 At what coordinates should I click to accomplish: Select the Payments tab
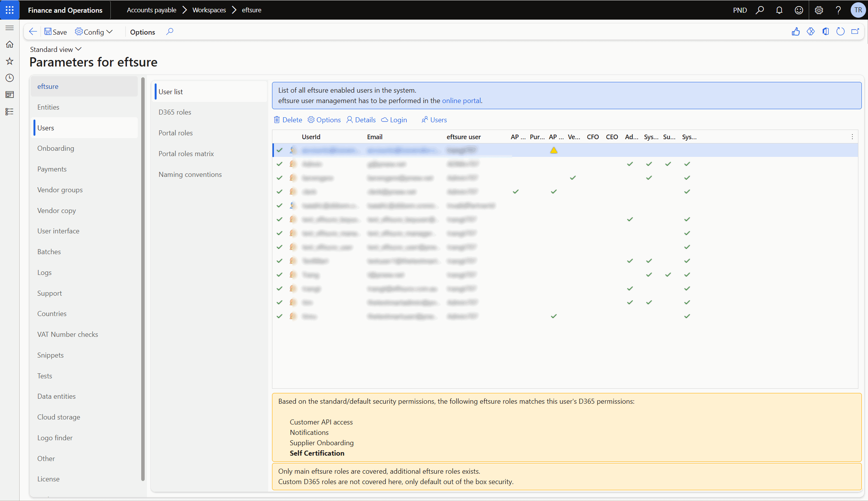(x=84, y=169)
